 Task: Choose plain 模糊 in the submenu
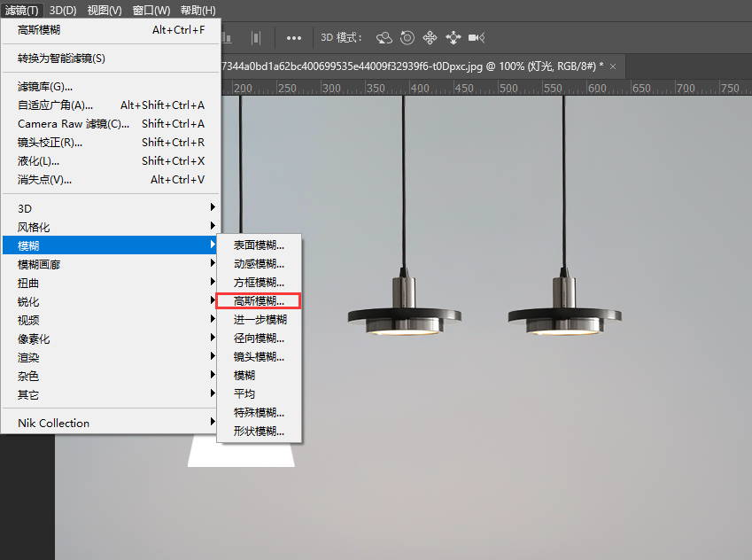point(259,375)
